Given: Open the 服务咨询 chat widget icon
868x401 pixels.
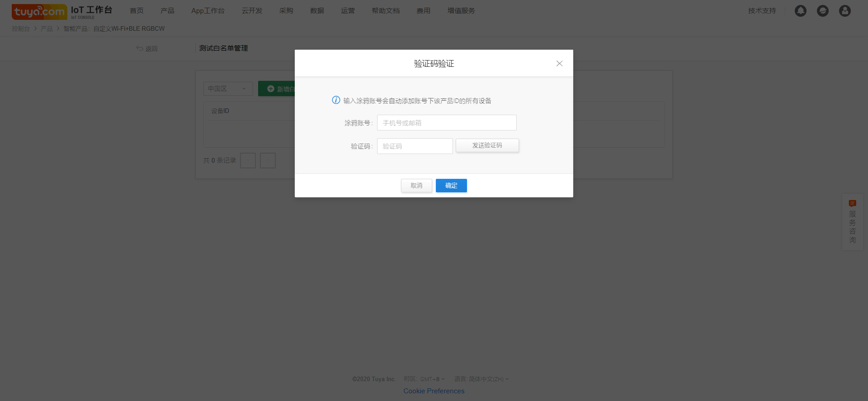Looking at the screenshot, I should pyautogui.click(x=852, y=204).
